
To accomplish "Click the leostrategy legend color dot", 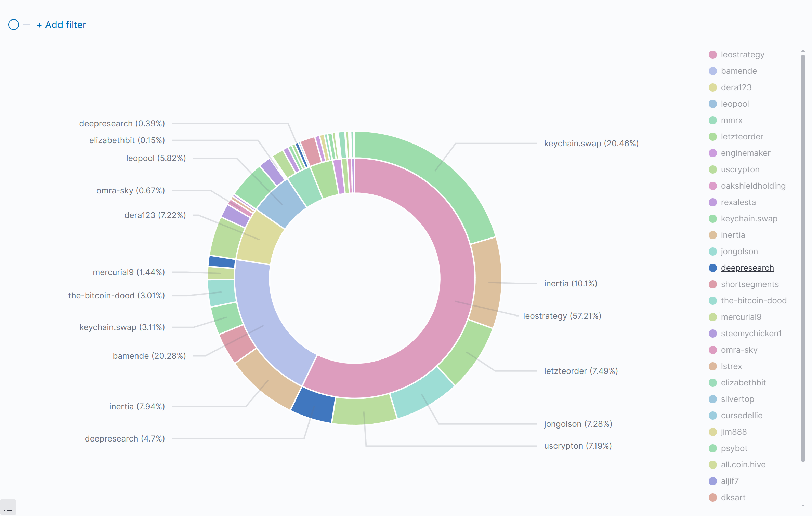I will click(x=713, y=55).
